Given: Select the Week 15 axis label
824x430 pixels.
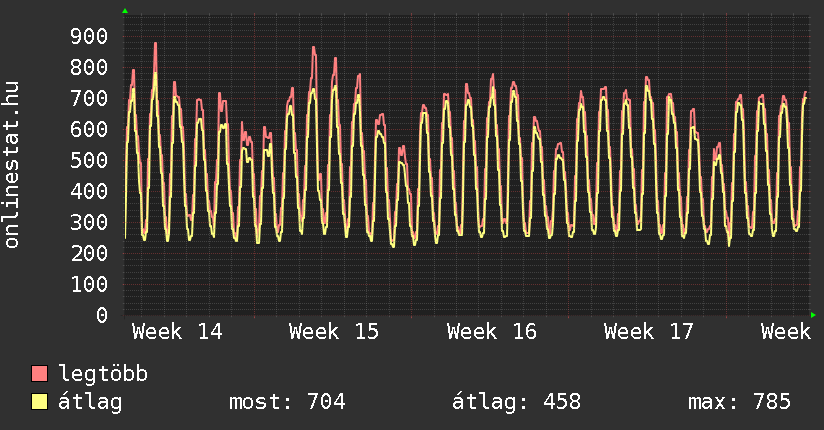Looking at the screenshot, I should click(x=334, y=331).
